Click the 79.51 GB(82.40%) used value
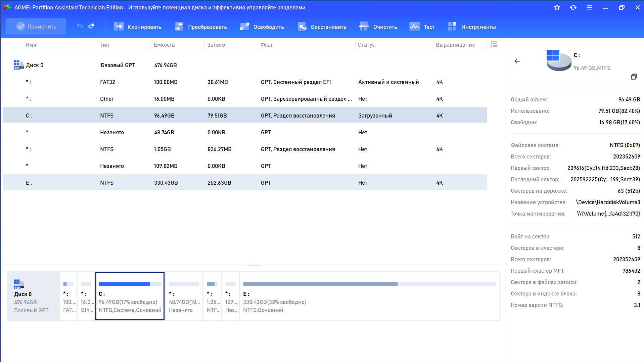The image size is (644, 362). point(619,111)
